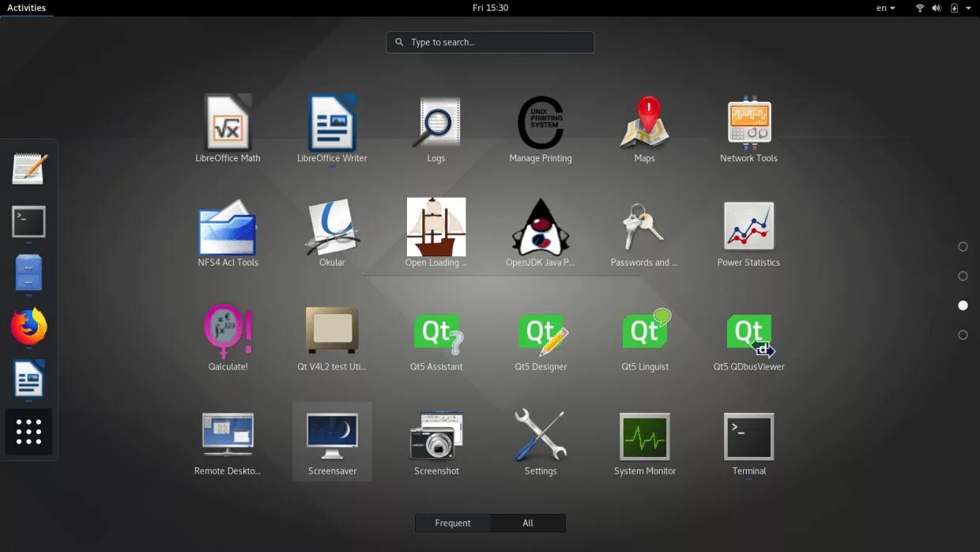Open OpenJDK Java policy tool
This screenshot has height=552, width=980.
pyautogui.click(x=541, y=233)
